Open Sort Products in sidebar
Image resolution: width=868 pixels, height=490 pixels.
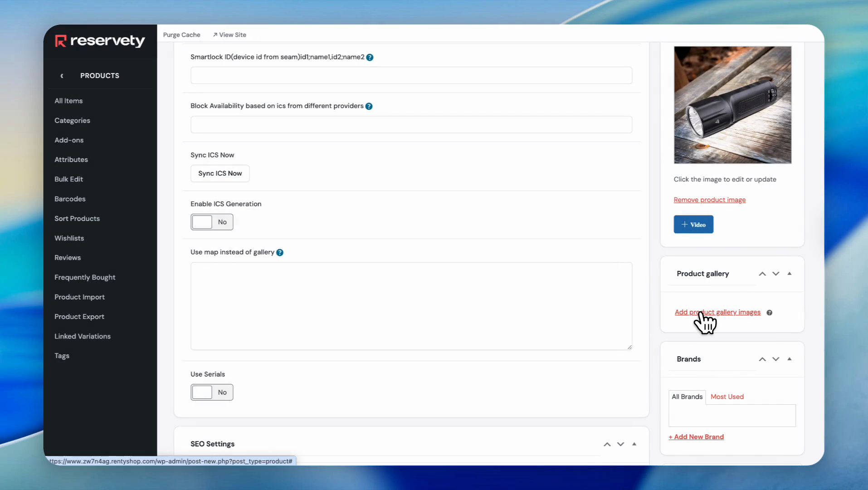point(77,218)
